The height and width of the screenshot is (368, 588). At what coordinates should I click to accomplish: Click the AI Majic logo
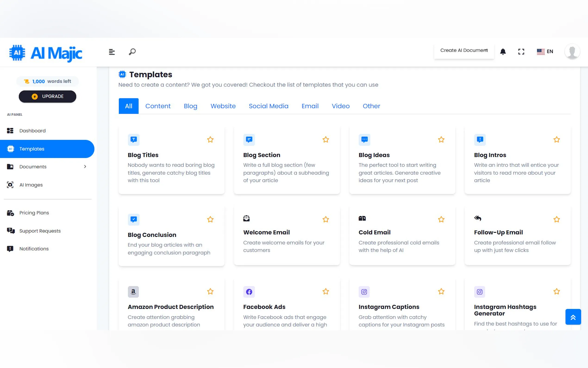click(46, 53)
